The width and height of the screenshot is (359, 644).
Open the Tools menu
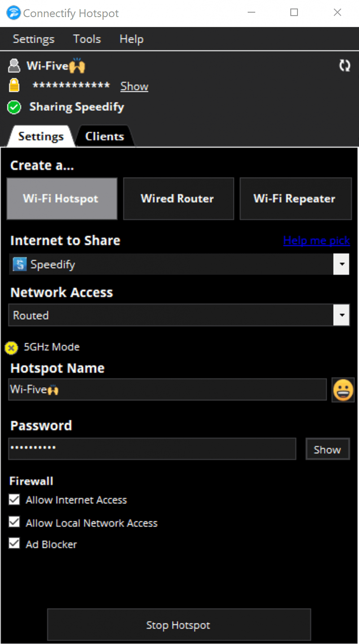[87, 39]
